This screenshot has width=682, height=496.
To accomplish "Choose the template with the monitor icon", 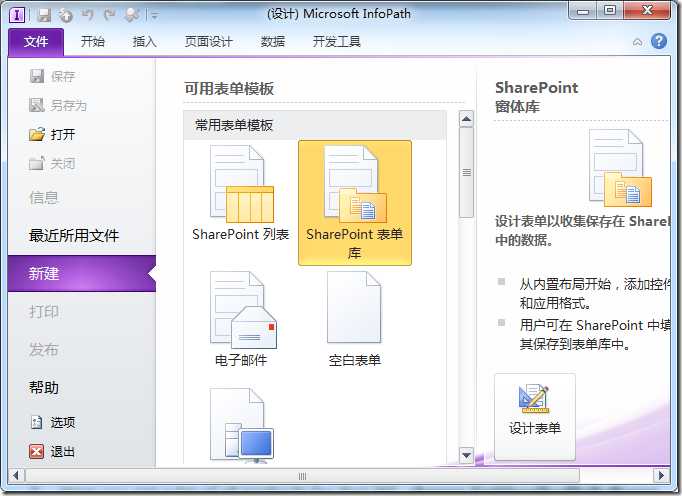I will (x=242, y=426).
